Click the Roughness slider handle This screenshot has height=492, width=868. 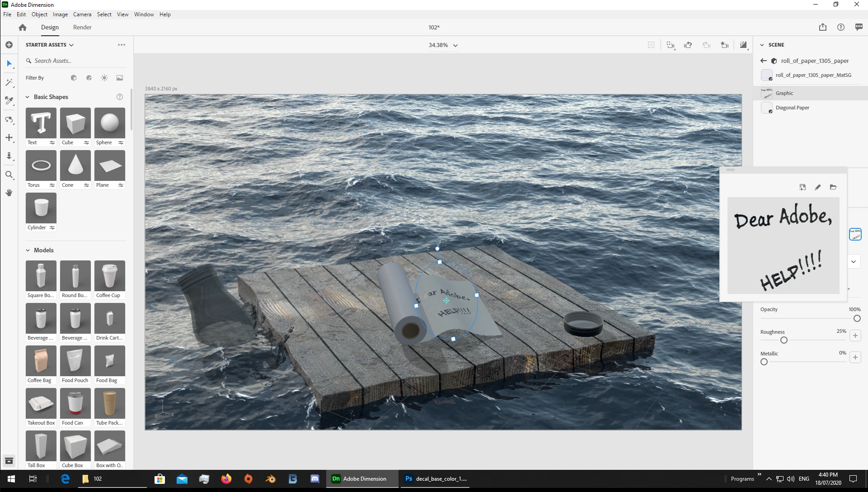point(784,340)
